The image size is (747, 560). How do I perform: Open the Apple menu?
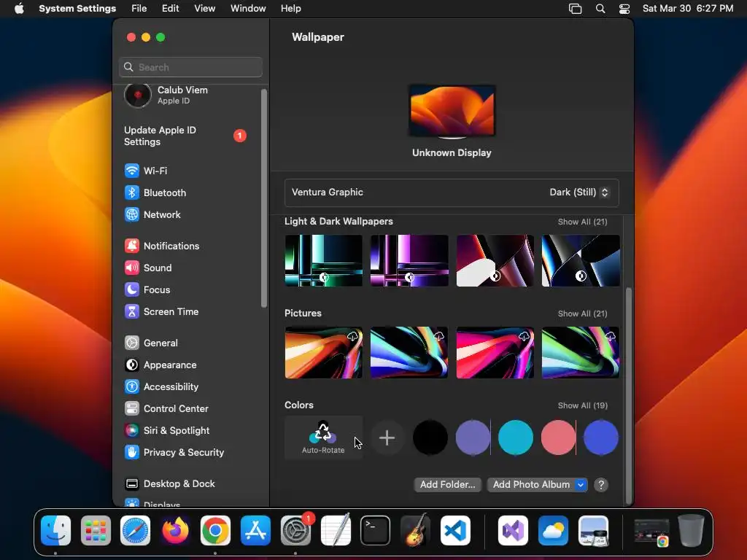[x=19, y=9]
